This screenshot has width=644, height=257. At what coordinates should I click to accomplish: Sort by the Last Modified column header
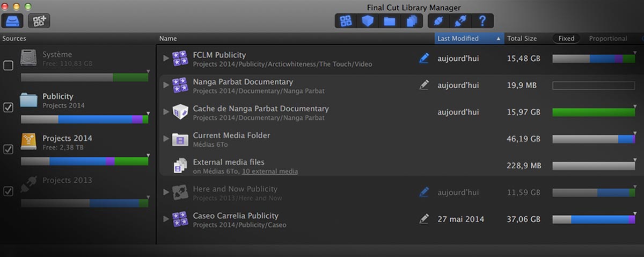coord(470,39)
